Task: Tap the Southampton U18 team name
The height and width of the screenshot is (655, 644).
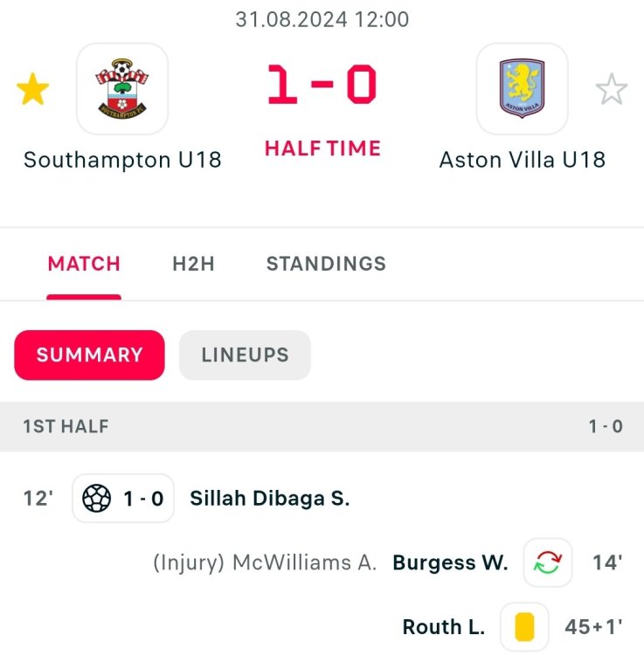Action: tap(122, 160)
